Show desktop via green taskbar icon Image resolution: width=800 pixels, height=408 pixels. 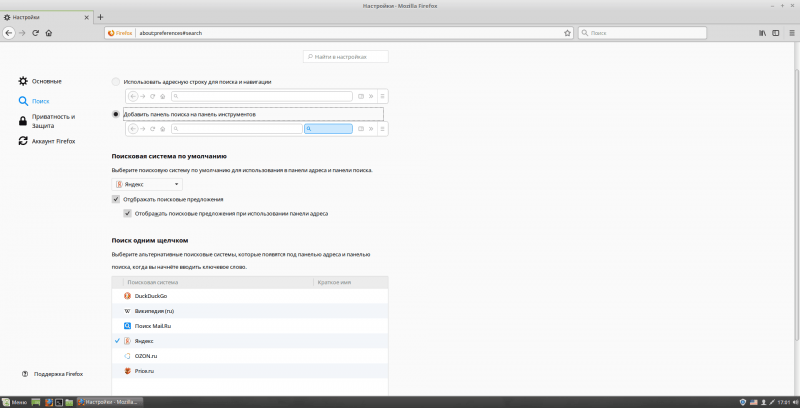click(36, 402)
